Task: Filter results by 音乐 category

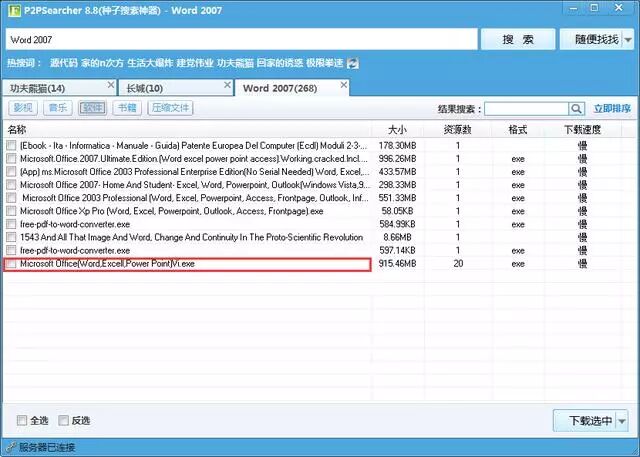Action: pyautogui.click(x=58, y=108)
